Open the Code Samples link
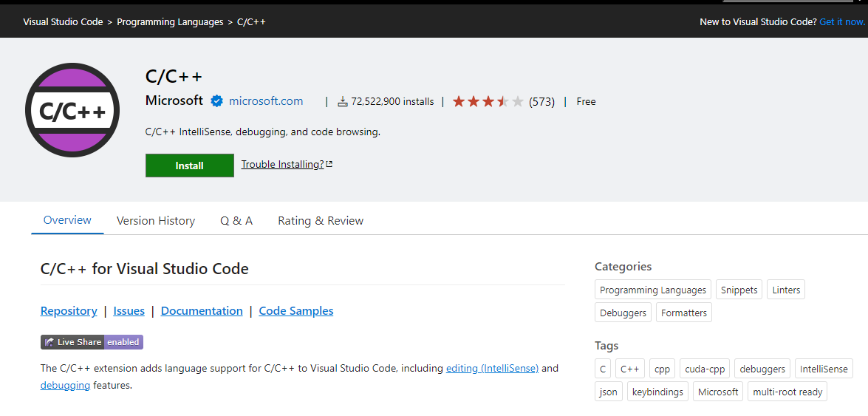Viewport: 868px width, 416px height. pos(296,311)
